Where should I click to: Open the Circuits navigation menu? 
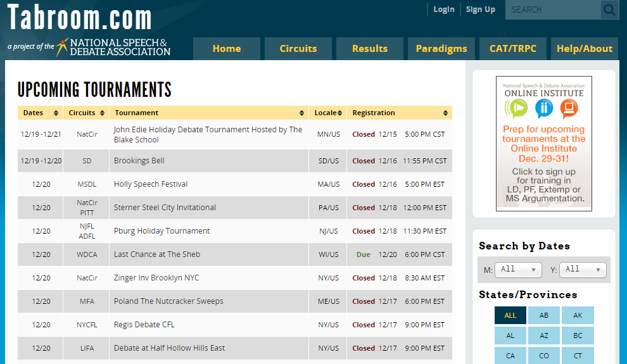[298, 49]
